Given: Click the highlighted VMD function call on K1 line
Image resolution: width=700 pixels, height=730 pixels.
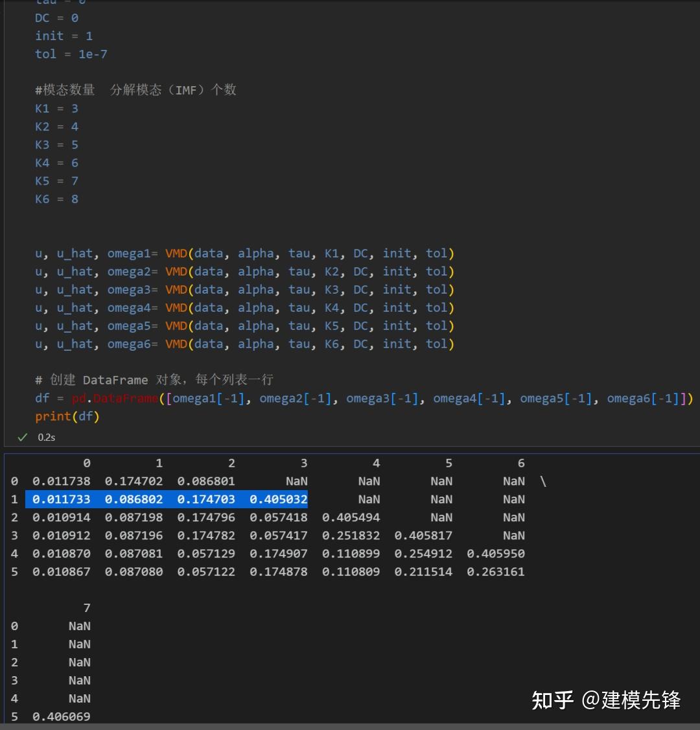Looking at the screenshot, I should coord(176,253).
